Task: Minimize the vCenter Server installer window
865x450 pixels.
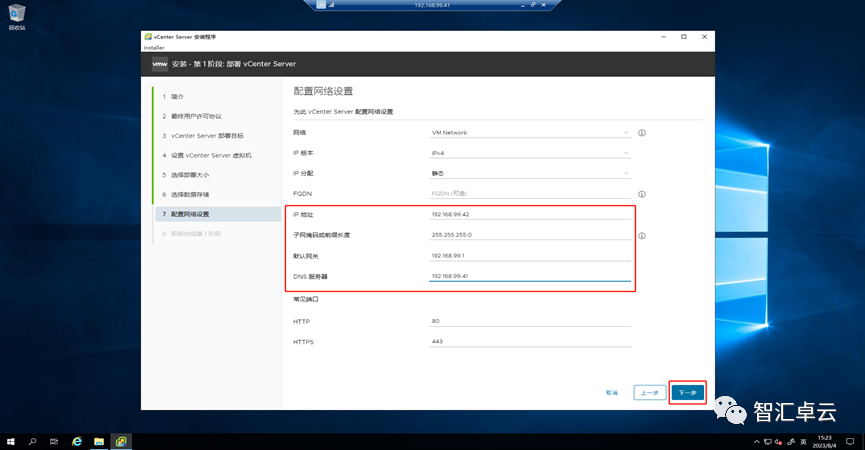Action: pyautogui.click(x=664, y=37)
